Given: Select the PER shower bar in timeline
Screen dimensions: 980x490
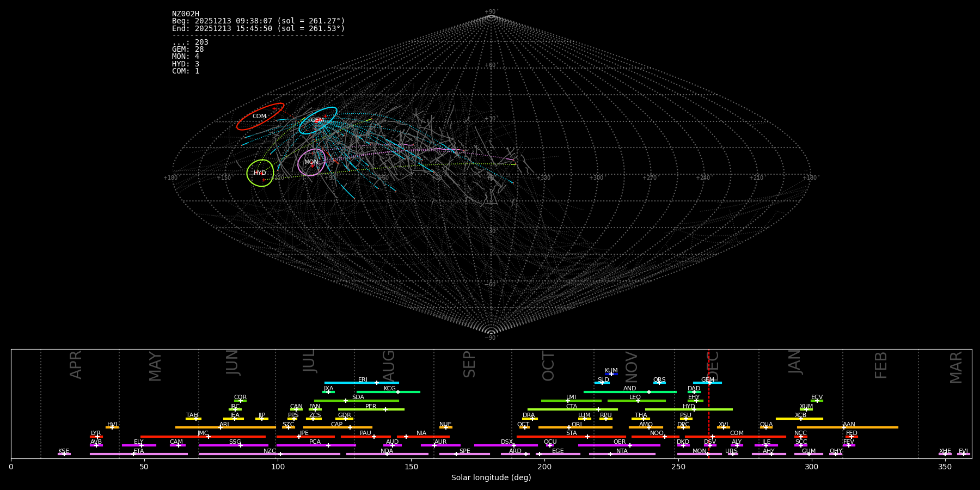Looking at the screenshot, I should (371, 409).
